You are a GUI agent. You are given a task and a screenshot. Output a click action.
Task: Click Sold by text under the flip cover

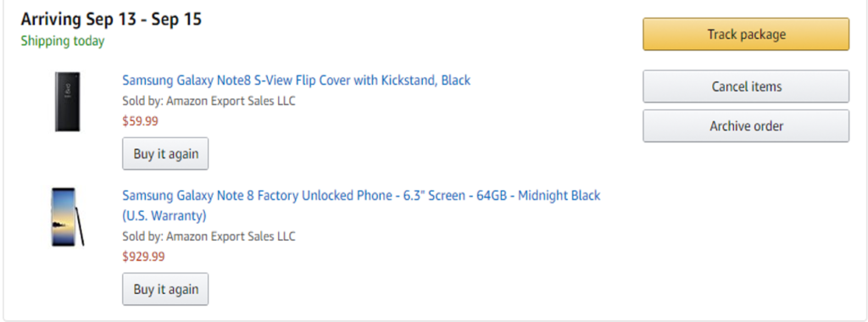209,101
